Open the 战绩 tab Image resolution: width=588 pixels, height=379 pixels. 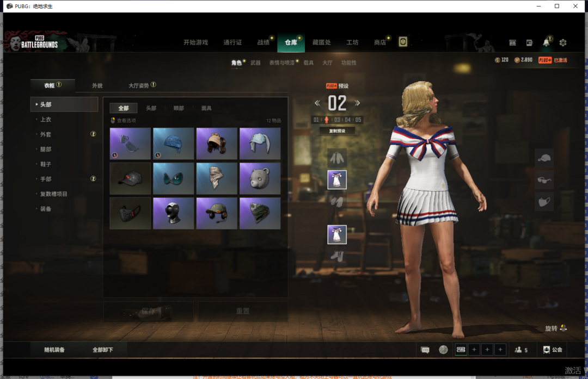coord(264,42)
